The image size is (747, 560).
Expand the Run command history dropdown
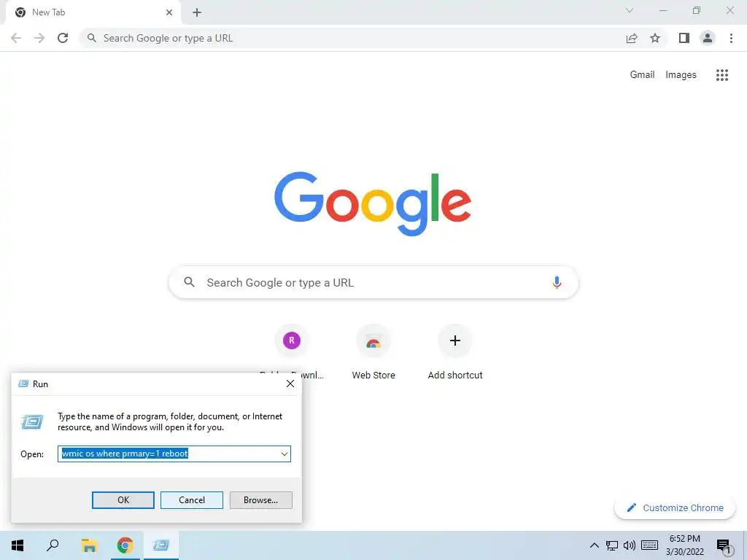click(285, 454)
